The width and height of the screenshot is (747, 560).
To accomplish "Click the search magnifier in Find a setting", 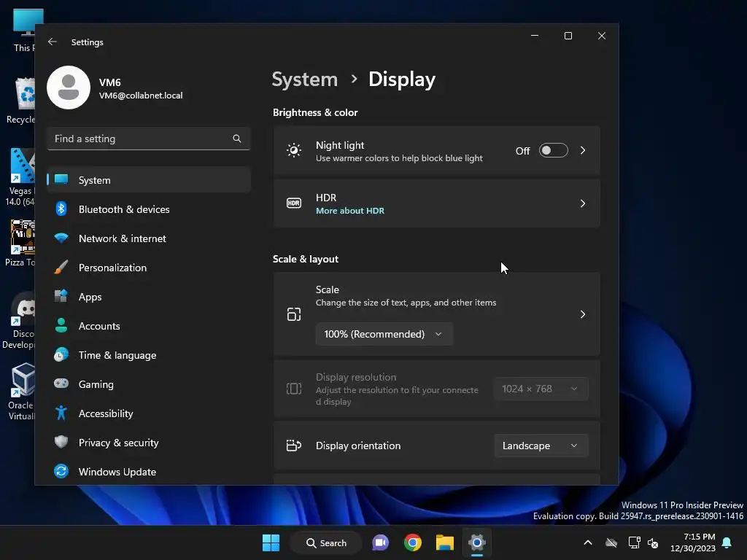I will (237, 139).
